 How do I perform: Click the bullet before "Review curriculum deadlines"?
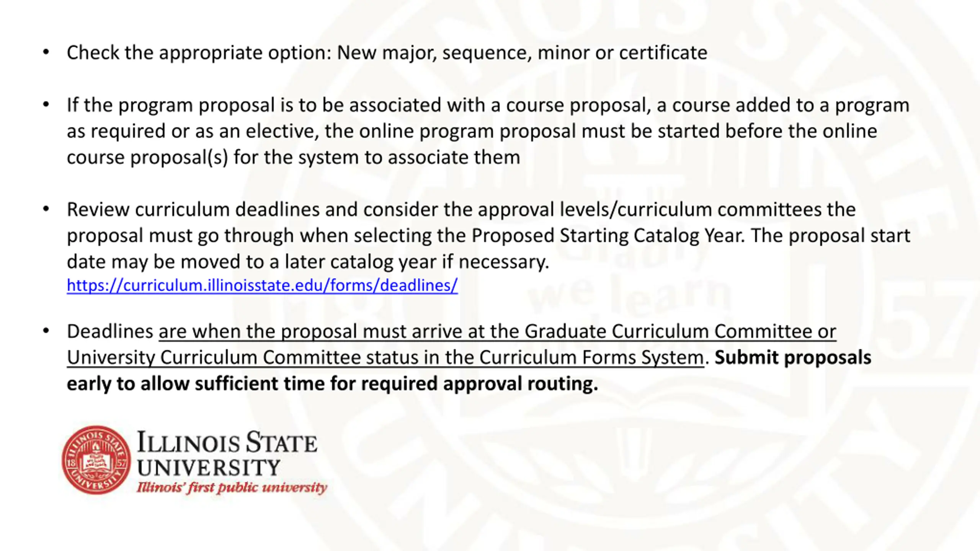pyautogui.click(x=46, y=209)
